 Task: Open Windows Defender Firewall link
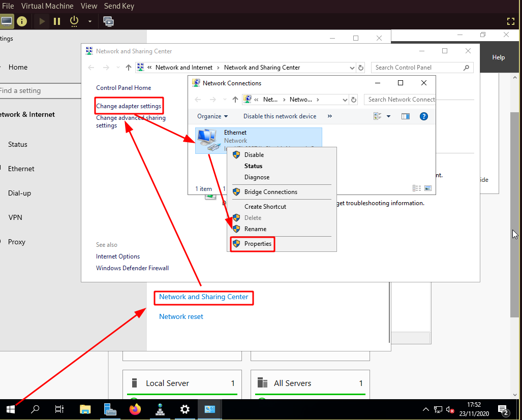(x=132, y=268)
